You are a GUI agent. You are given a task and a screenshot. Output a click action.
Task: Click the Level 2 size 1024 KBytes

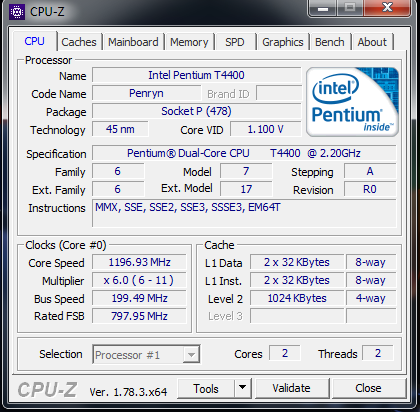pyautogui.click(x=297, y=298)
